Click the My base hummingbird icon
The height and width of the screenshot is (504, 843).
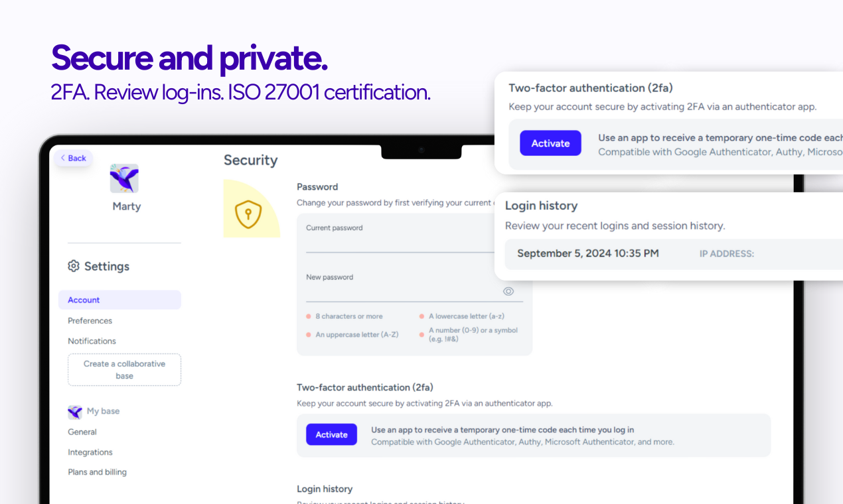click(75, 412)
